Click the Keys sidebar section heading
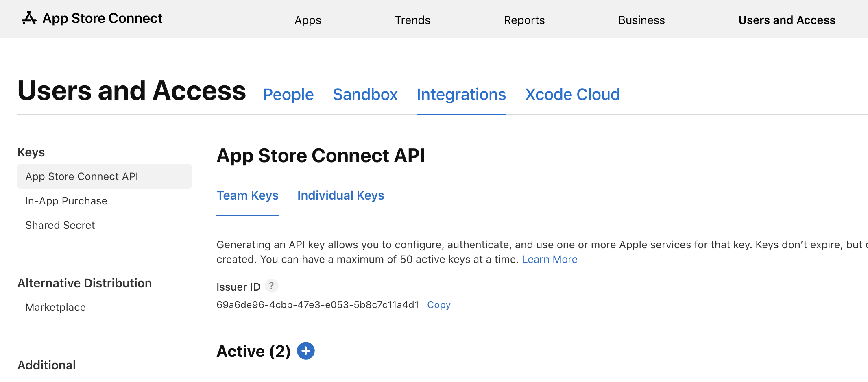The width and height of the screenshot is (868, 382). (x=31, y=152)
